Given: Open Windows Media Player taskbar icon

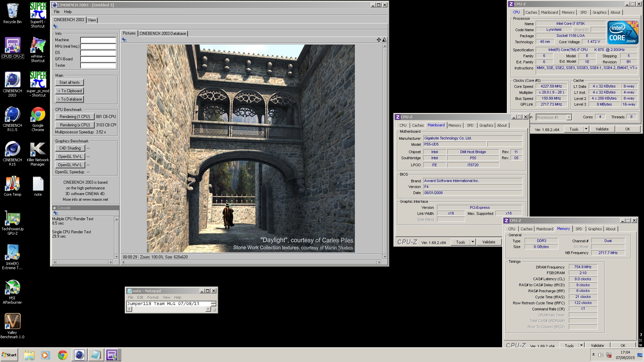Looking at the screenshot, I should point(45,355).
